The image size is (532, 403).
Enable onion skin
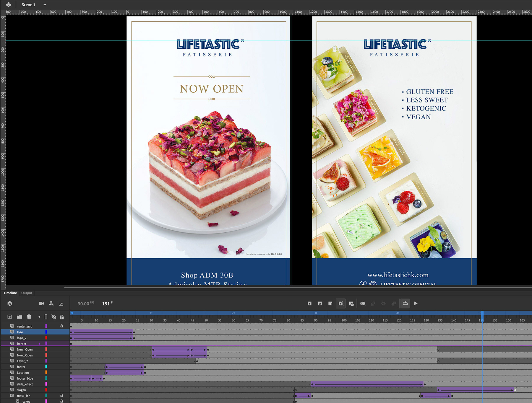[x=363, y=304]
